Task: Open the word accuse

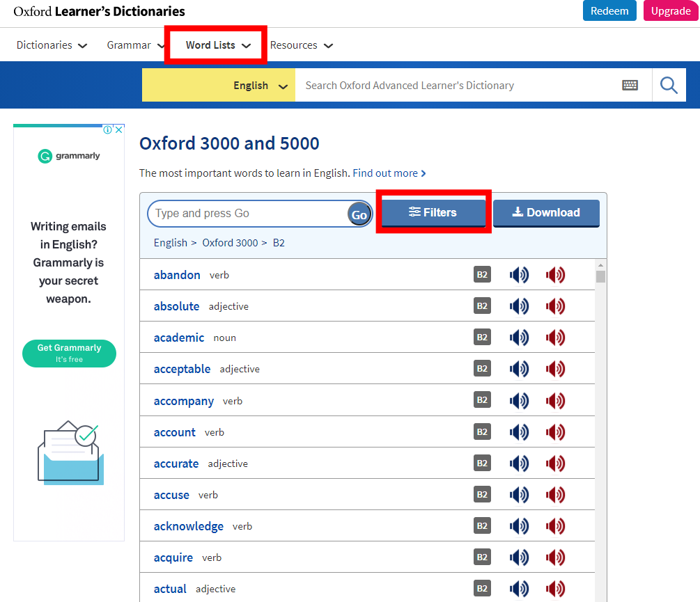Action: (171, 495)
